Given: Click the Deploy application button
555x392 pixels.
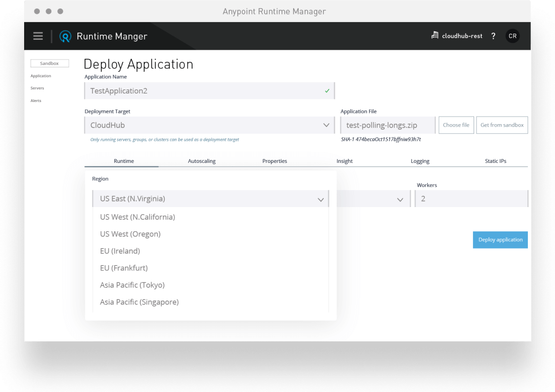Looking at the screenshot, I should (x=500, y=240).
